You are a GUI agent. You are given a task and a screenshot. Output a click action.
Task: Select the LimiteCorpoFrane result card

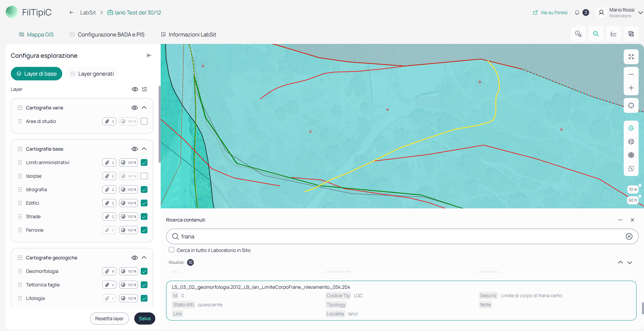click(x=401, y=301)
